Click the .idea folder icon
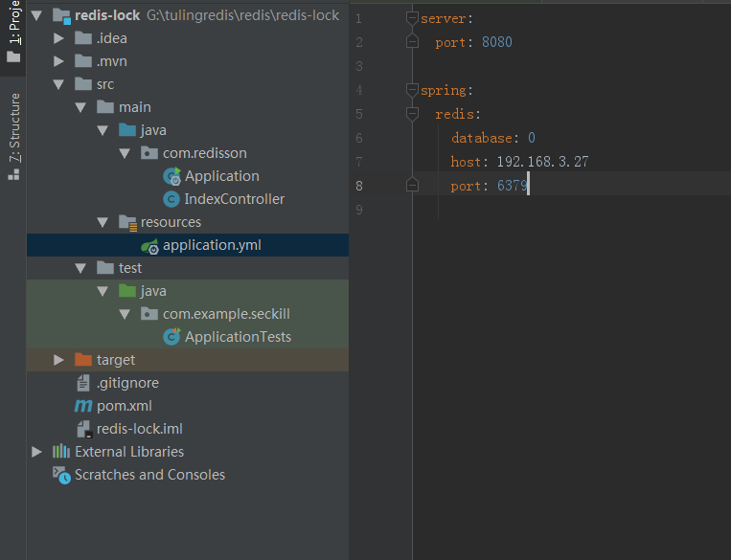Viewport: 731px width, 560px height. point(83,37)
